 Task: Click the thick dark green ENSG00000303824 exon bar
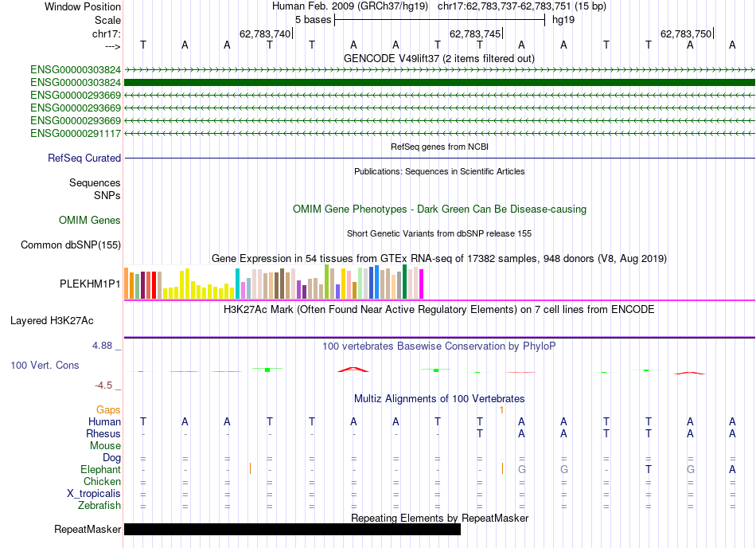pyautogui.click(x=439, y=83)
